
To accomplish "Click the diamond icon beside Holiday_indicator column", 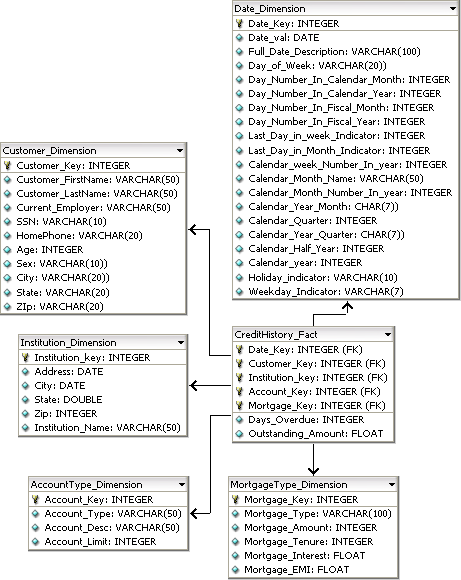I will coord(239,277).
